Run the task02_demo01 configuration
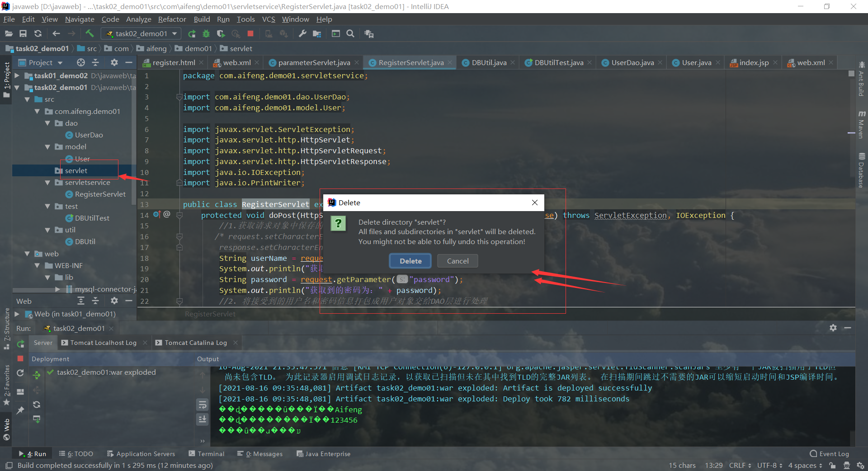868x471 pixels. (x=191, y=33)
